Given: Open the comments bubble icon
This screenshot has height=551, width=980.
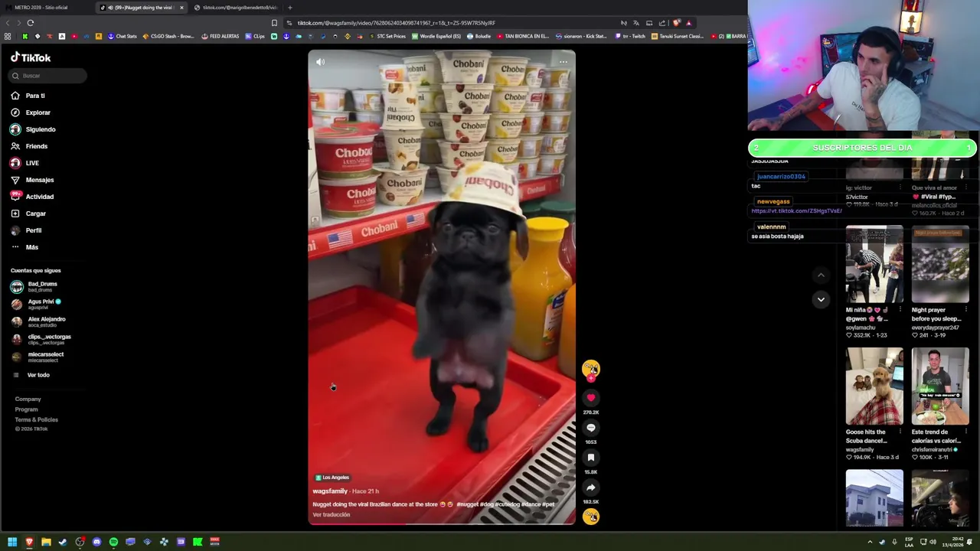Looking at the screenshot, I should [x=590, y=428].
